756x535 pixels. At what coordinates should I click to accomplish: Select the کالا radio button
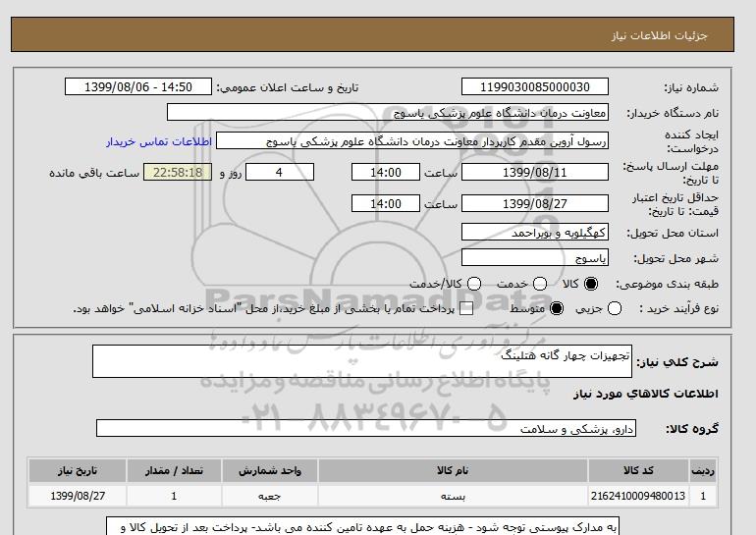coord(591,284)
